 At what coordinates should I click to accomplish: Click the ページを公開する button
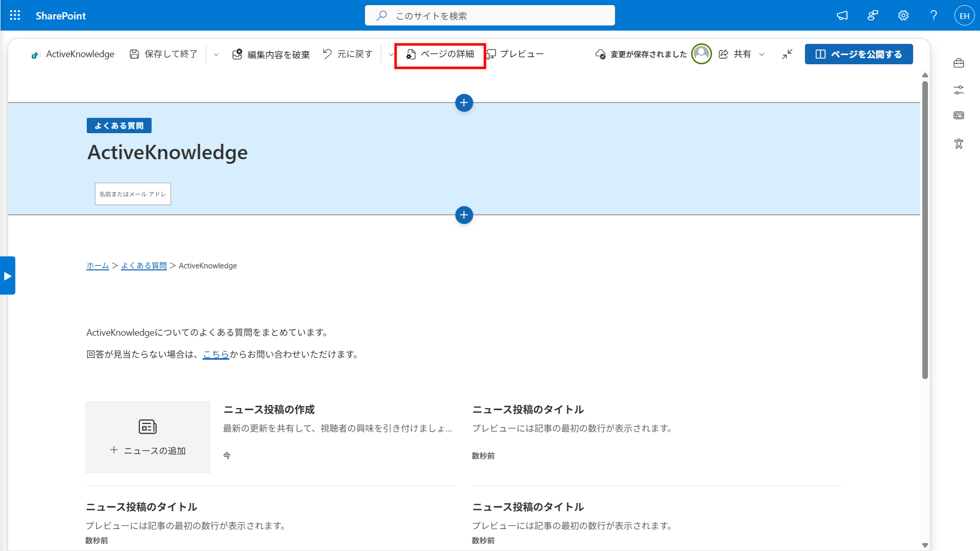coord(859,54)
